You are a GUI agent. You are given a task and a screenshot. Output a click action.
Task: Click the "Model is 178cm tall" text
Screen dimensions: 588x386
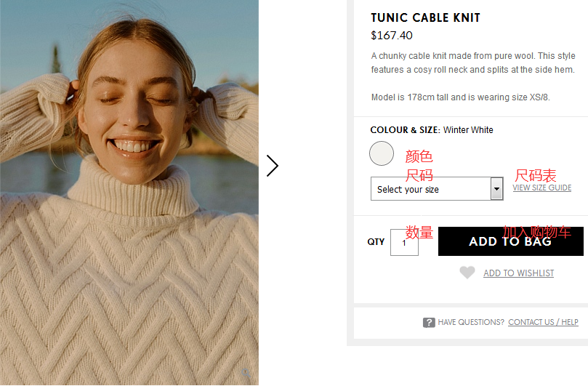click(x=460, y=97)
